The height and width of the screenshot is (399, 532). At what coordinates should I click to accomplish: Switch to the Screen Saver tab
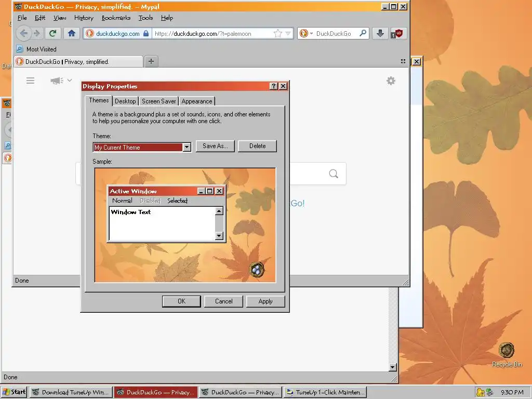[159, 101]
